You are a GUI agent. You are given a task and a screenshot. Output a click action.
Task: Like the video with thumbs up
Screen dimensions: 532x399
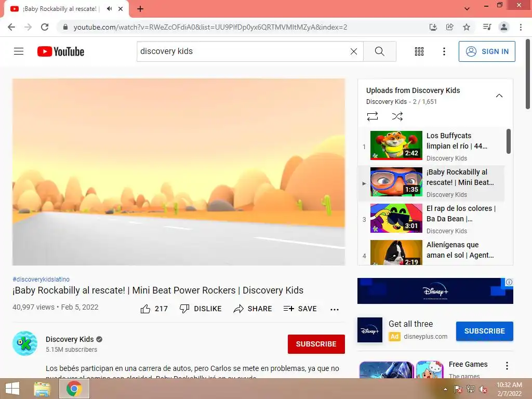point(154,309)
